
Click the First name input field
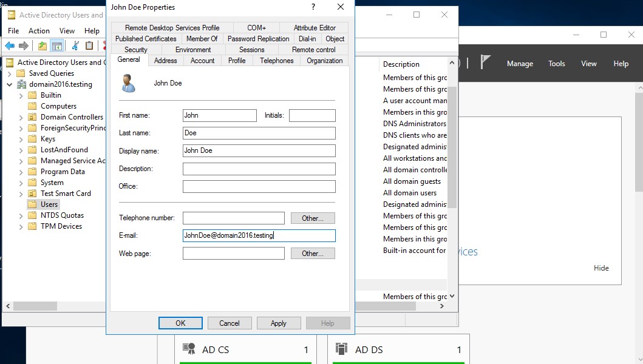click(219, 116)
